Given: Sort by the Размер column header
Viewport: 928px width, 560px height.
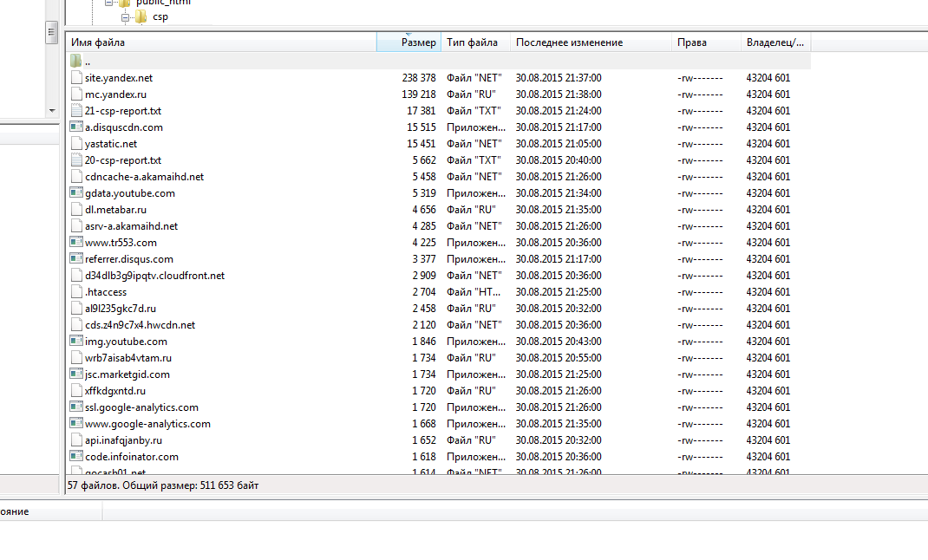Looking at the screenshot, I should point(409,42).
